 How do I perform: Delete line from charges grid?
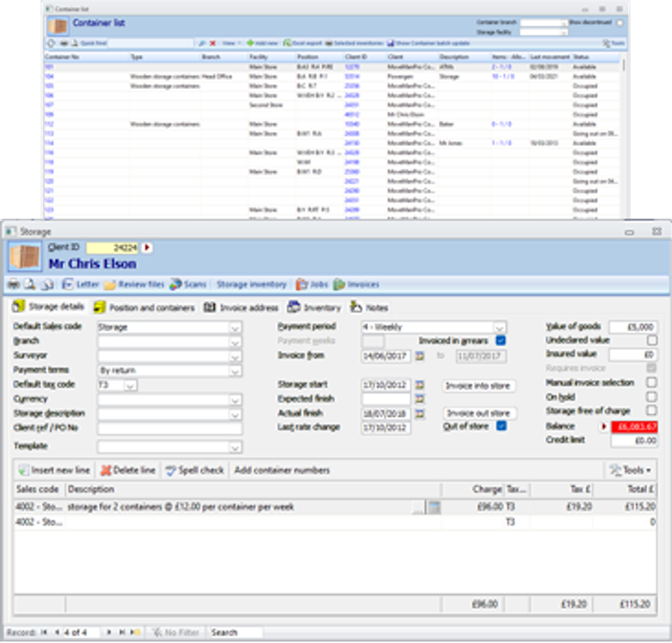(x=128, y=470)
